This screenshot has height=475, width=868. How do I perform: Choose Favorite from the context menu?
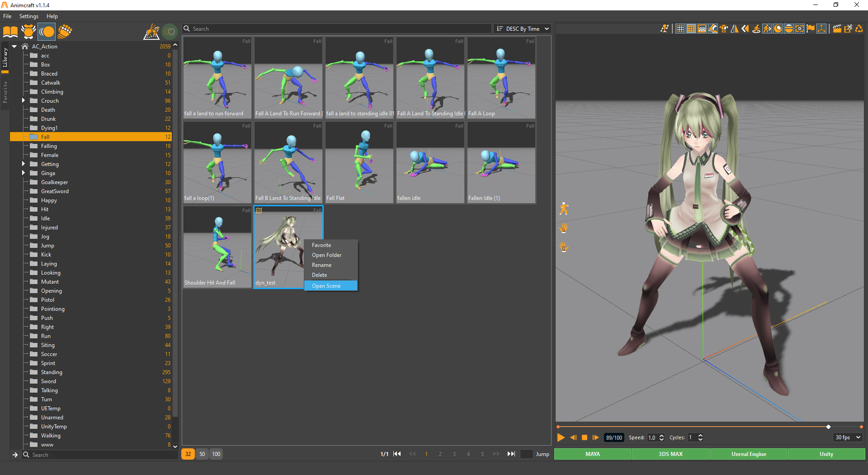tap(331, 245)
